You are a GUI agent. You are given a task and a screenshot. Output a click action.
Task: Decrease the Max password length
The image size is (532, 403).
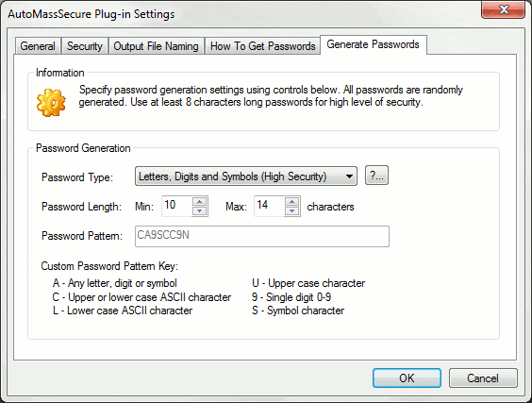(291, 210)
